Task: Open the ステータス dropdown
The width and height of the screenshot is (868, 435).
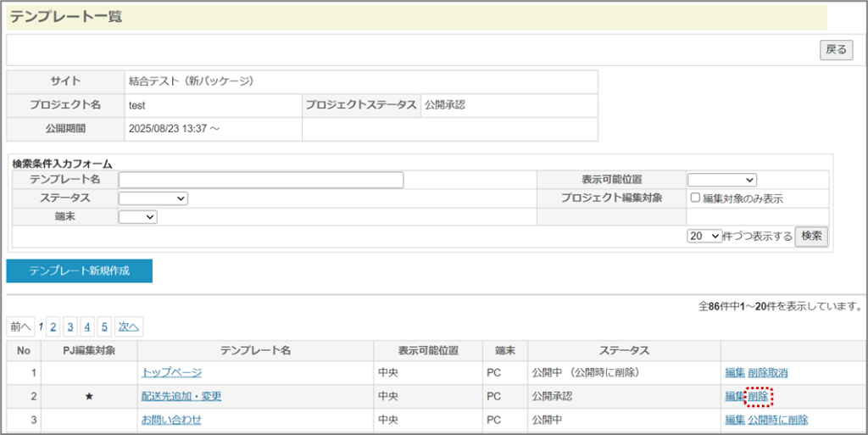Action: tap(153, 198)
